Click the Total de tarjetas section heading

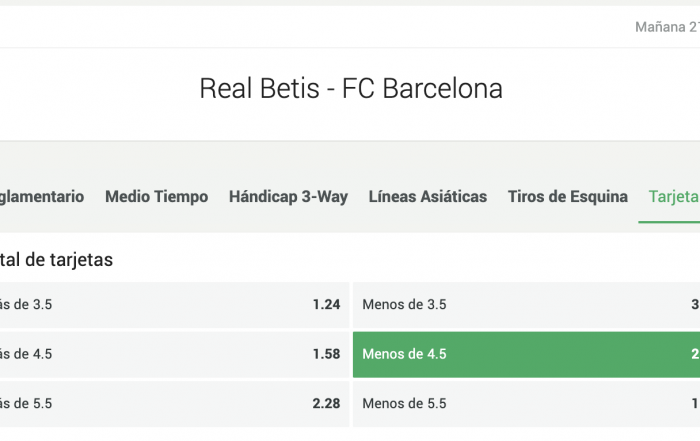(56, 260)
